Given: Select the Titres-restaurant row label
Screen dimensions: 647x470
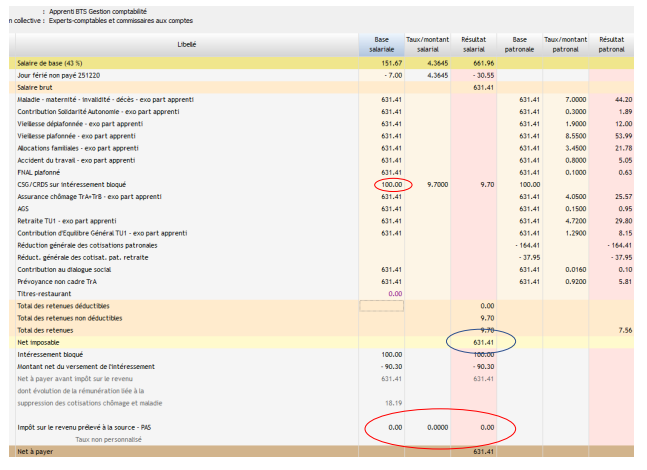Looking at the screenshot, I should [47, 293].
